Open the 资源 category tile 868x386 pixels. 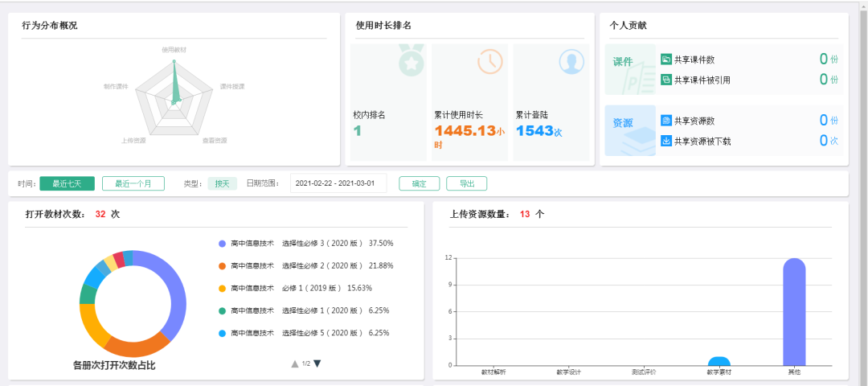click(x=630, y=131)
